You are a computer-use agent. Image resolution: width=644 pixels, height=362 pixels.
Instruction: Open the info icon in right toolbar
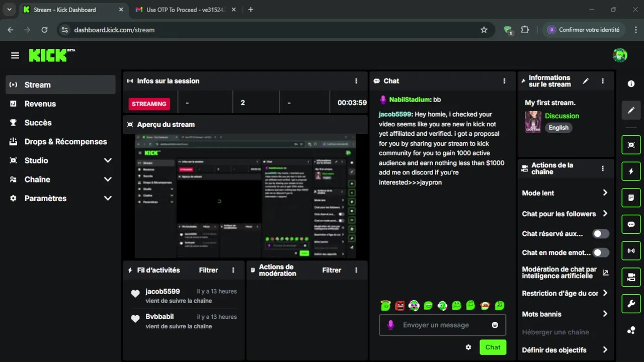click(631, 84)
